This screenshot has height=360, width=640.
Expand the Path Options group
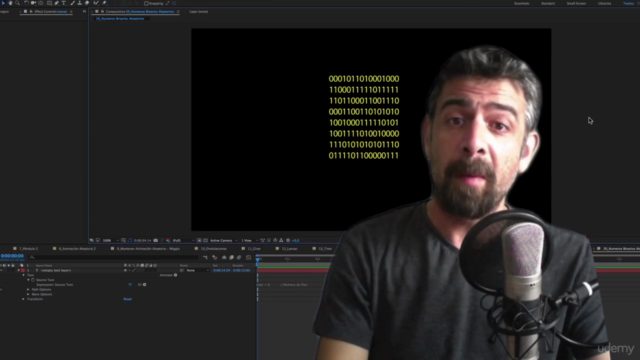[28, 289]
